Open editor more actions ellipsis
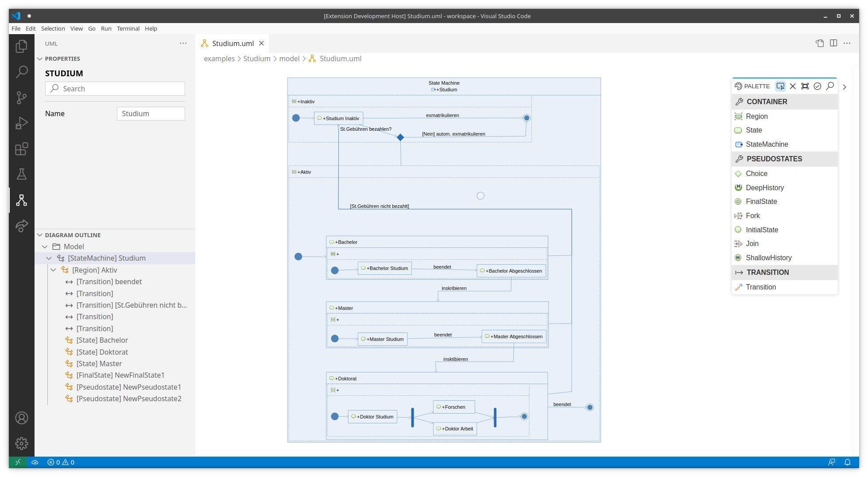 pos(847,43)
